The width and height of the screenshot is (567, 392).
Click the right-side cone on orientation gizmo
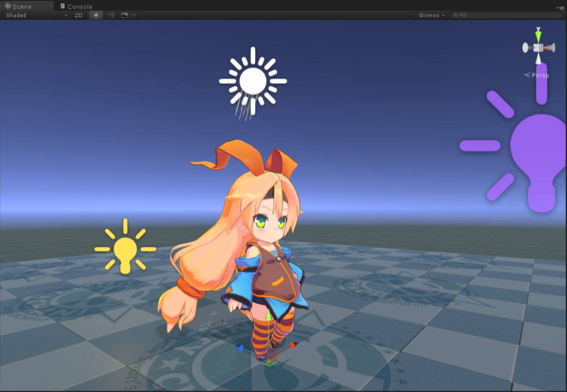(549, 48)
